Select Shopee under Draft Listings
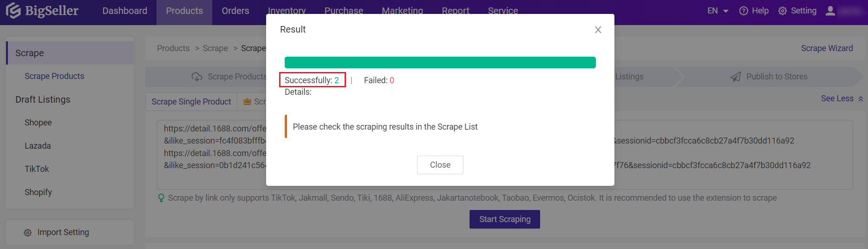Viewport: 868px width, 249px height. 38,123
